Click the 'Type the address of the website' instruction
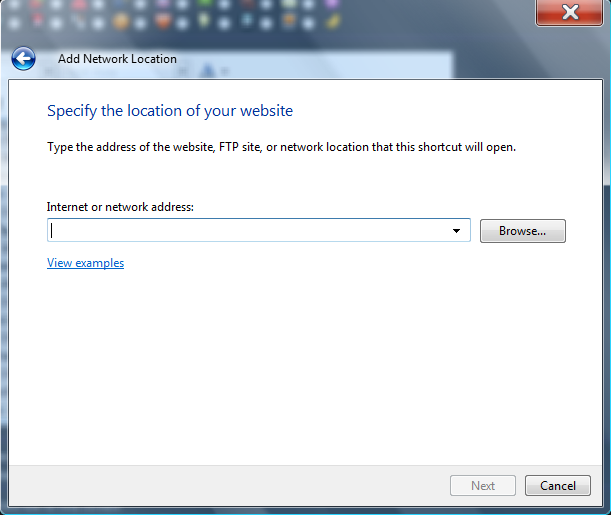The image size is (611, 515). point(281,147)
